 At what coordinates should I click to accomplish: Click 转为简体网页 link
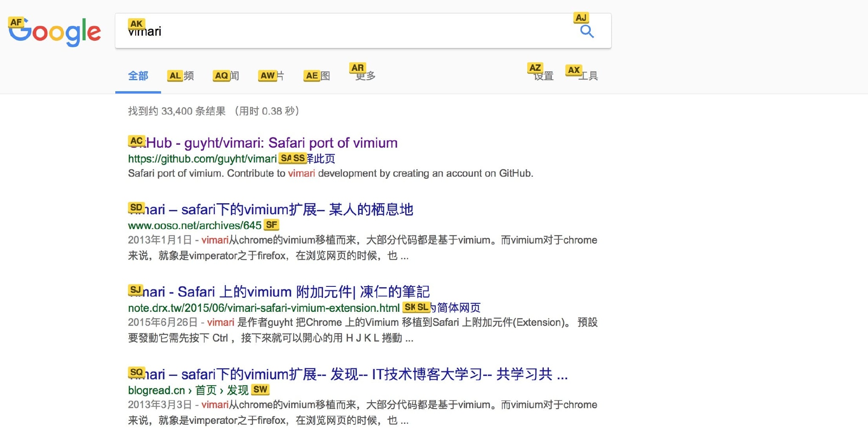pyautogui.click(x=449, y=308)
